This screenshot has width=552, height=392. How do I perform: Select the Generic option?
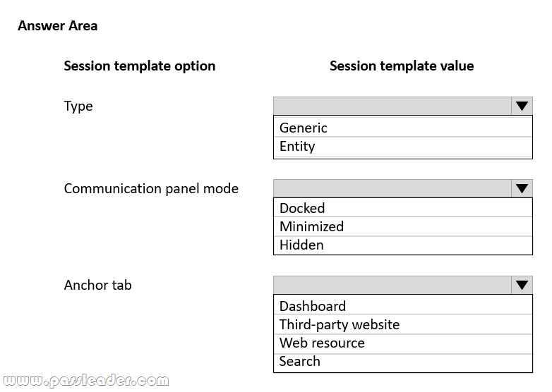point(304,128)
